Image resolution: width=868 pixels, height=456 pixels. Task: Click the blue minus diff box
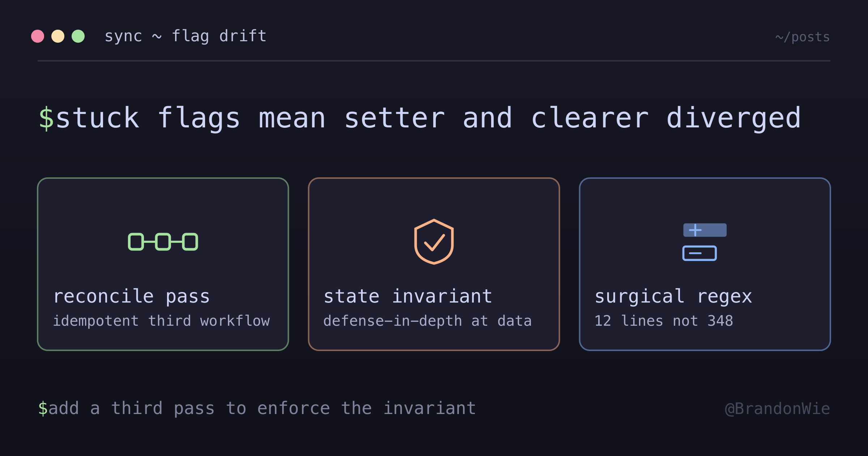(x=699, y=253)
